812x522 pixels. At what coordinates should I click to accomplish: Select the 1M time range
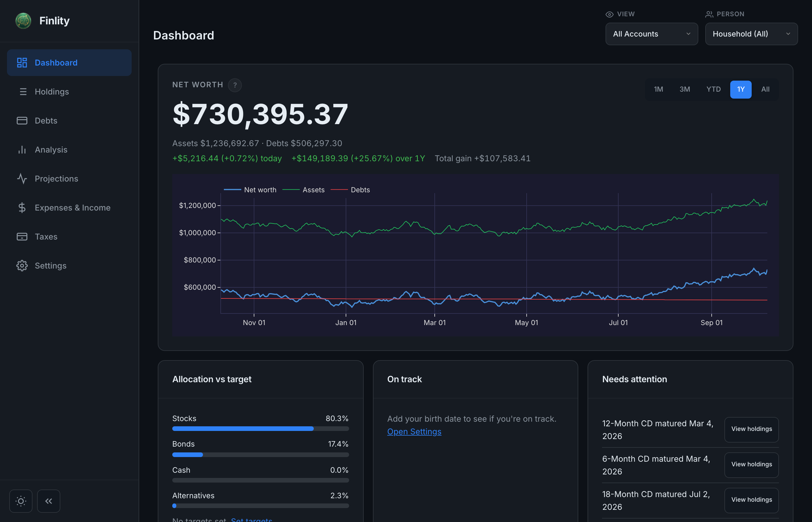[658, 90]
